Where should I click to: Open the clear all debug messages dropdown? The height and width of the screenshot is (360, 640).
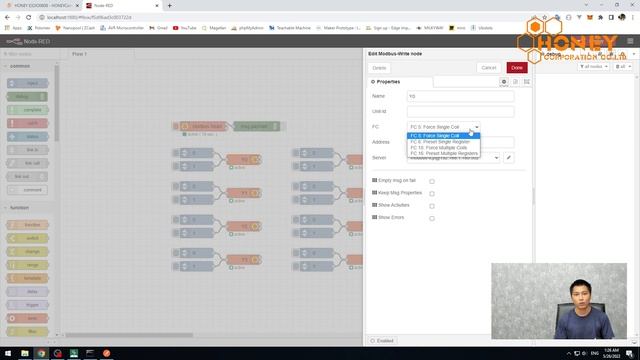[x=623, y=67]
